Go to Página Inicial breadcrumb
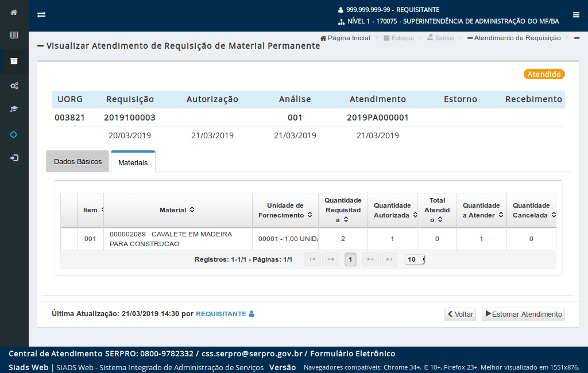This screenshot has width=588, height=373. 345,38
